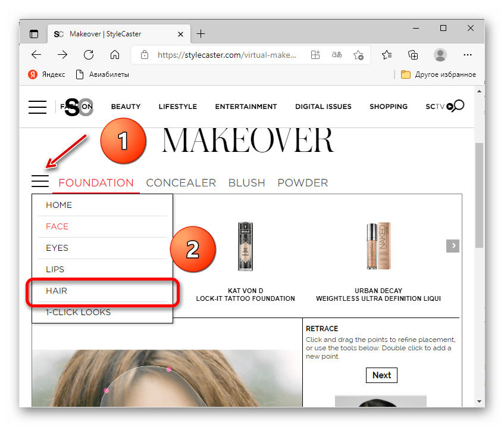
Task: Open the SHOPPING section
Action: point(389,107)
